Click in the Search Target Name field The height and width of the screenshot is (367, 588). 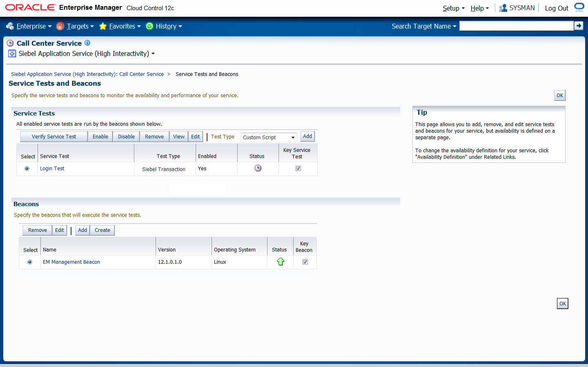click(517, 26)
